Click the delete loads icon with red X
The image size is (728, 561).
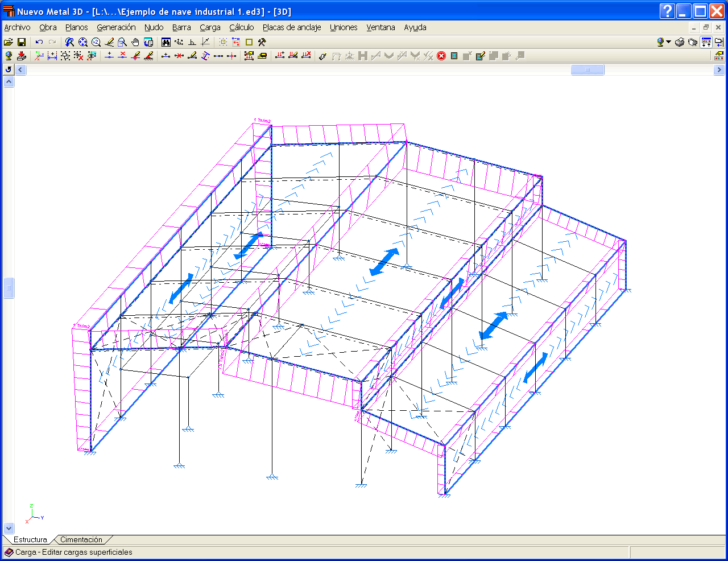(x=306, y=56)
